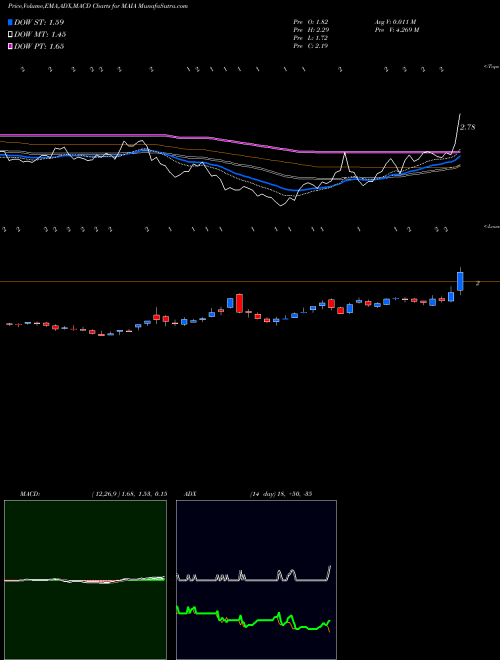This screenshot has height=660, width=500.
Task: Select the 'DOW ST: 1.59' legend label
Action: 39,22
